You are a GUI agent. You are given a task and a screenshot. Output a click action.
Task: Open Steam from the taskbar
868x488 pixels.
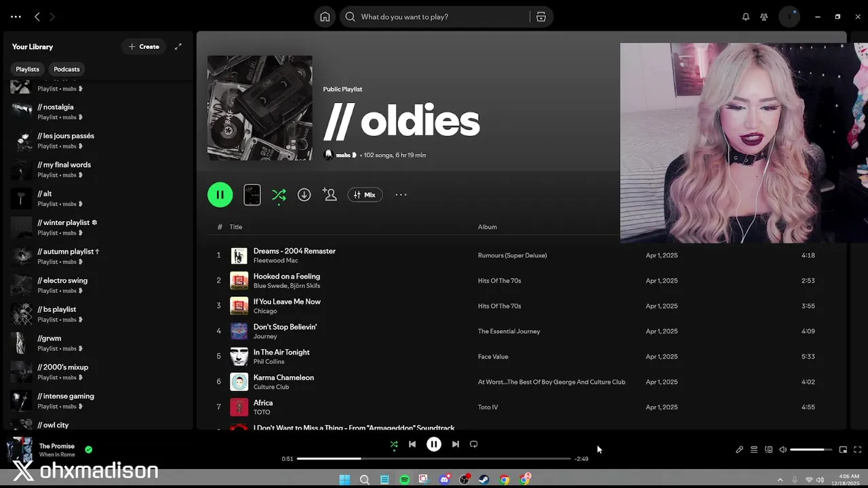(x=484, y=480)
